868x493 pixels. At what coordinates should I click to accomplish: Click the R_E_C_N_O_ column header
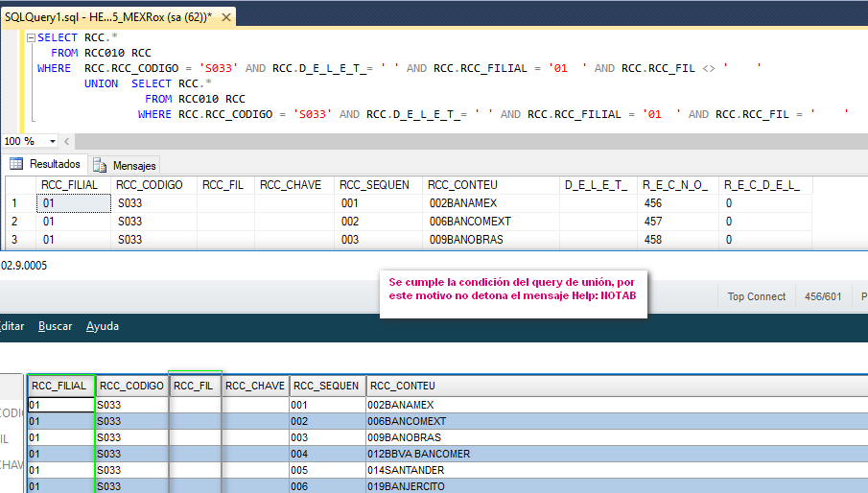click(677, 185)
